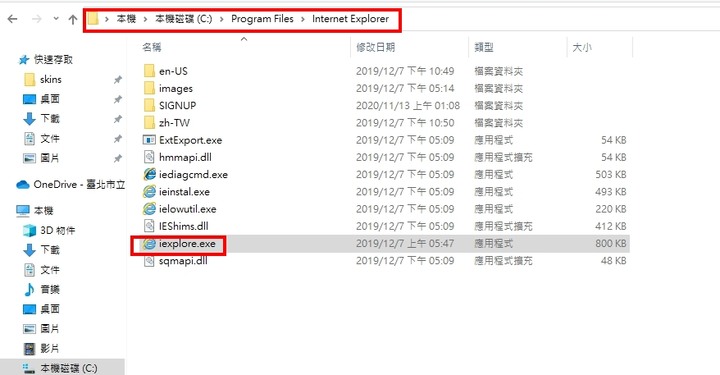The image size is (720, 375).
Task: Select file name images
Action: [176, 89]
